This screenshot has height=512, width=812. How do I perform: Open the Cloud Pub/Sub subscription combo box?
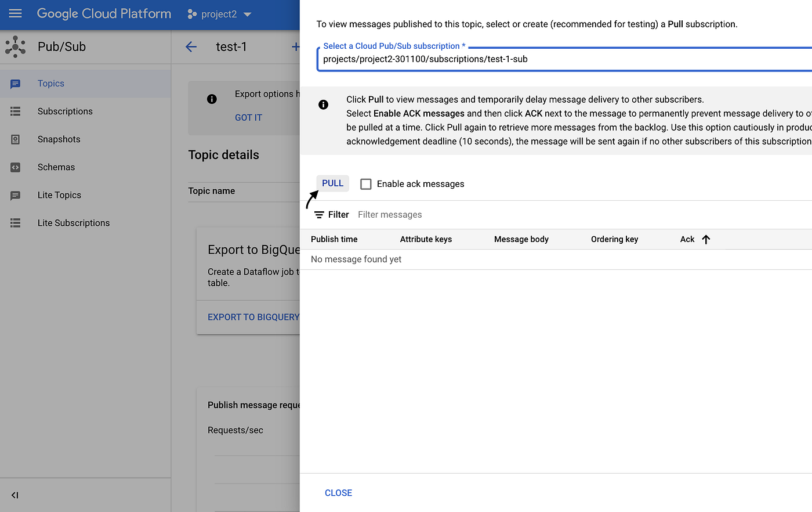[564, 59]
